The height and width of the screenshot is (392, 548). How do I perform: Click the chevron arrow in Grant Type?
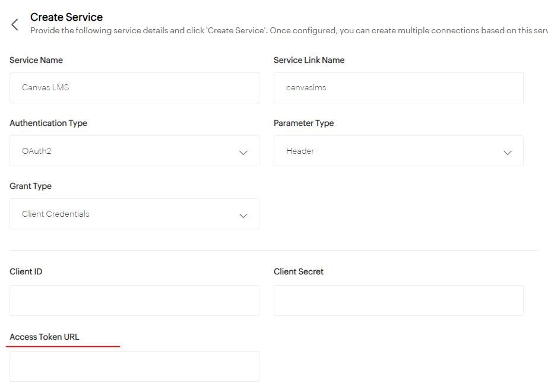[243, 216]
